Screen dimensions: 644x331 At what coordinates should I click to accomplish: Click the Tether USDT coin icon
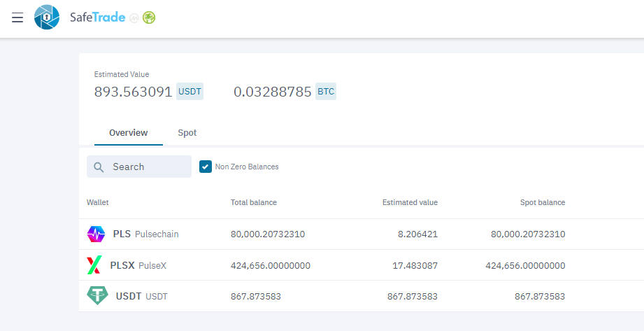[x=97, y=295]
